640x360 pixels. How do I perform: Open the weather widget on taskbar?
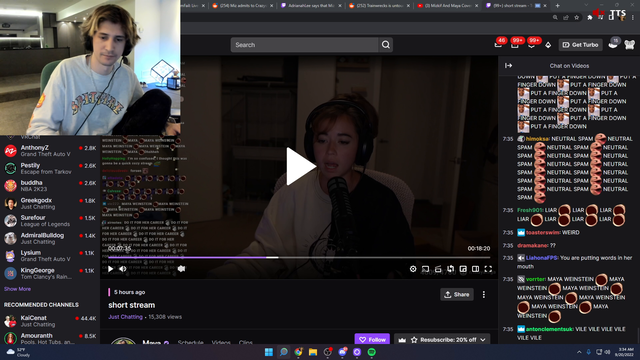tap(18, 352)
